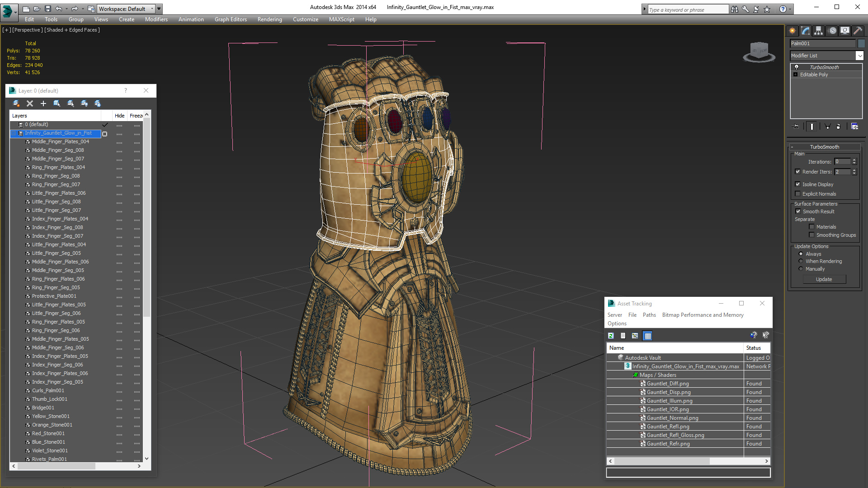The width and height of the screenshot is (868, 488).
Task: Open Paths menu in Asset Tracking
Action: coord(649,315)
